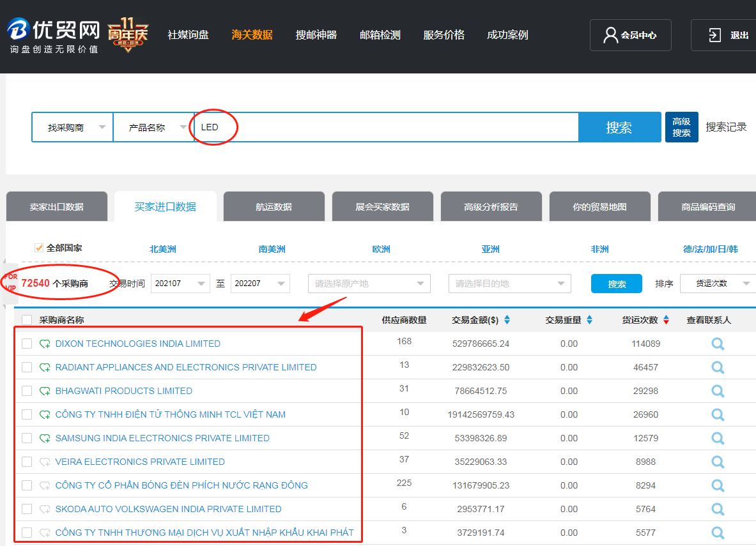Toggle the 全部国家 checkbox

click(x=38, y=248)
